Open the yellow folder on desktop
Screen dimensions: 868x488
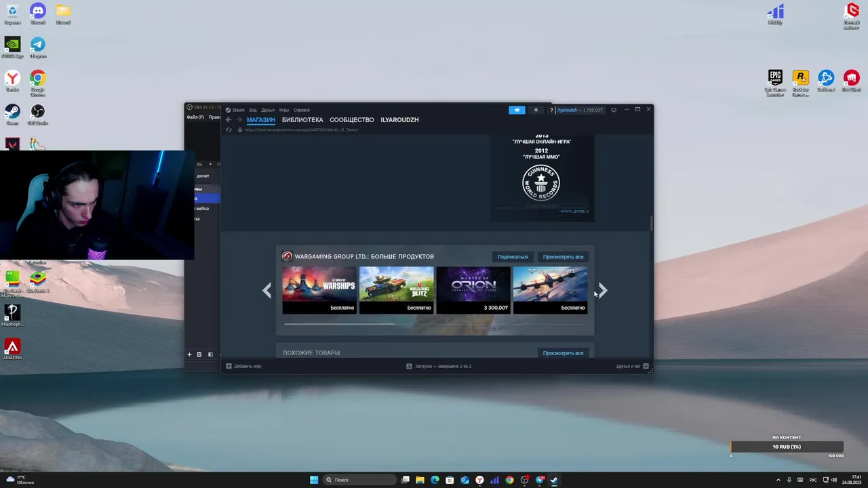click(x=63, y=14)
